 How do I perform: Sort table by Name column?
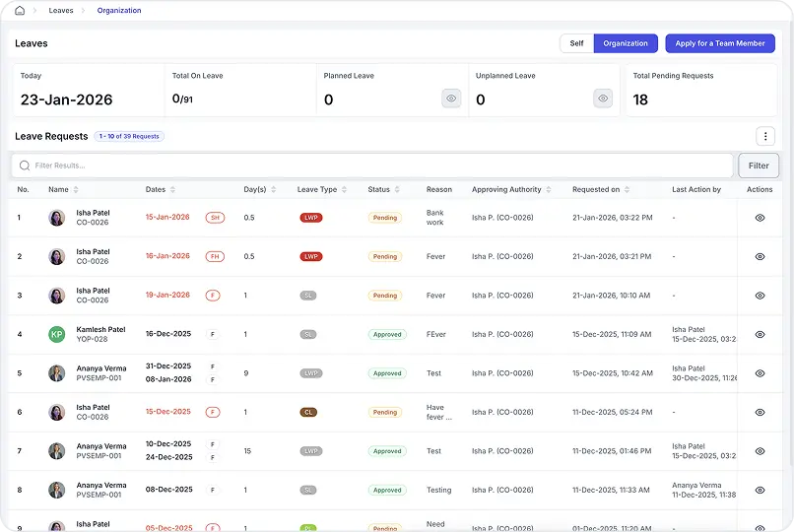pos(76,190)
